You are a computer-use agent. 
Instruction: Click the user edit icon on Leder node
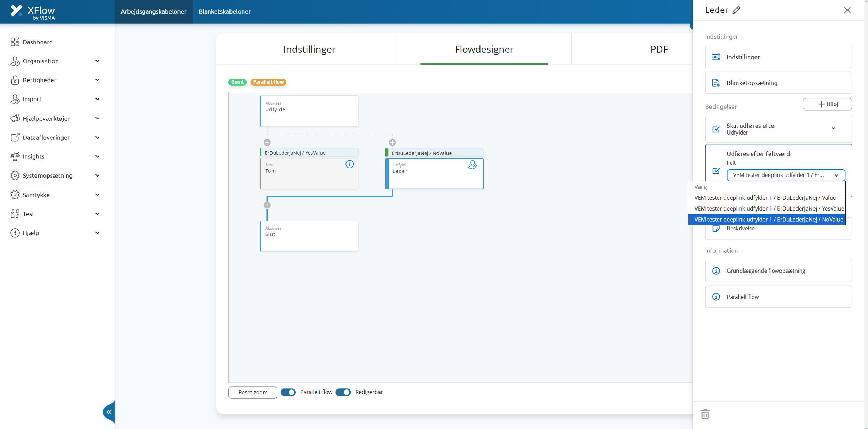(x=472, y=165)
